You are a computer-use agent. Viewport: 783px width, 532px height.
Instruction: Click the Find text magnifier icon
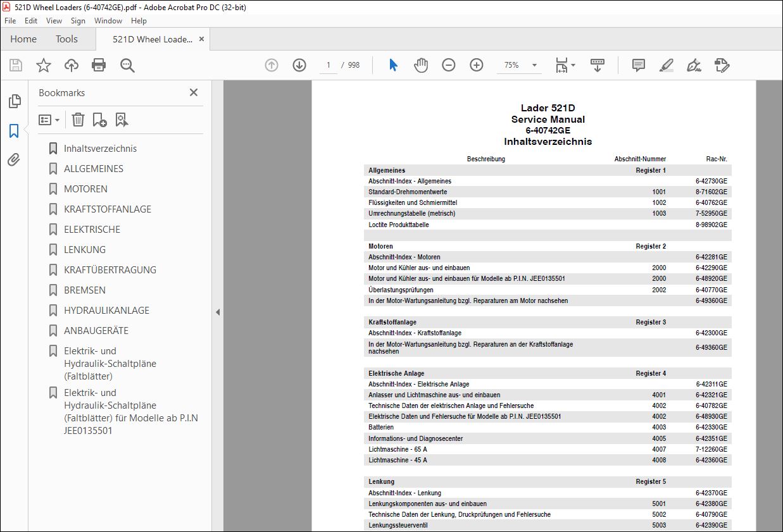(x=127, y=65)
